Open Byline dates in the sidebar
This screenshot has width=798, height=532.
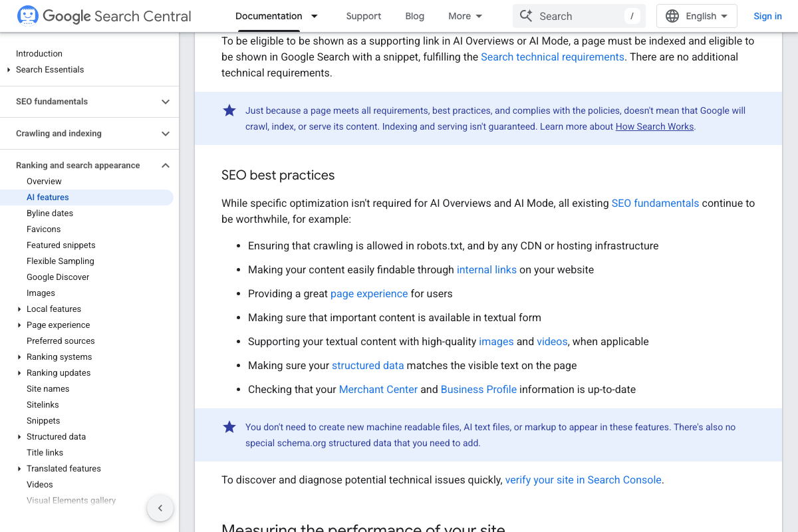point(50,213)
